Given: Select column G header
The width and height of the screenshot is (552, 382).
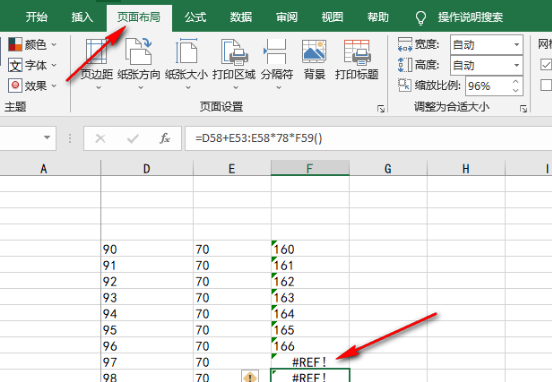Looking at the screenshot, I should click(388, 168).
